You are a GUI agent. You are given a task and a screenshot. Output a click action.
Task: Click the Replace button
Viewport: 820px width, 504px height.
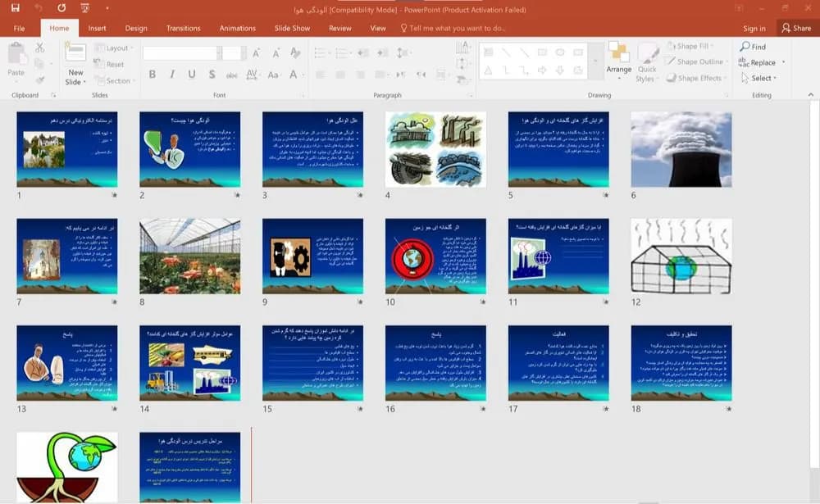point(762,62)
